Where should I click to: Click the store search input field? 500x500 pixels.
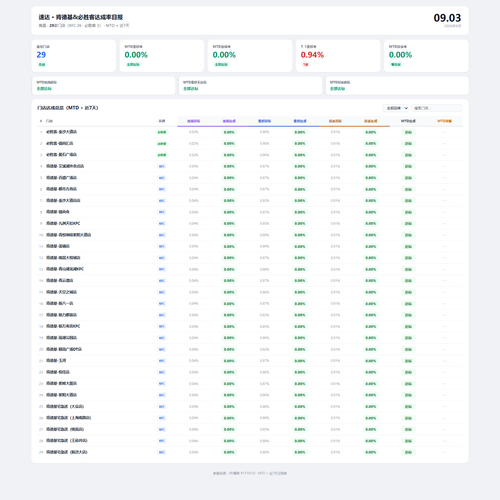(x=437, y=108)
